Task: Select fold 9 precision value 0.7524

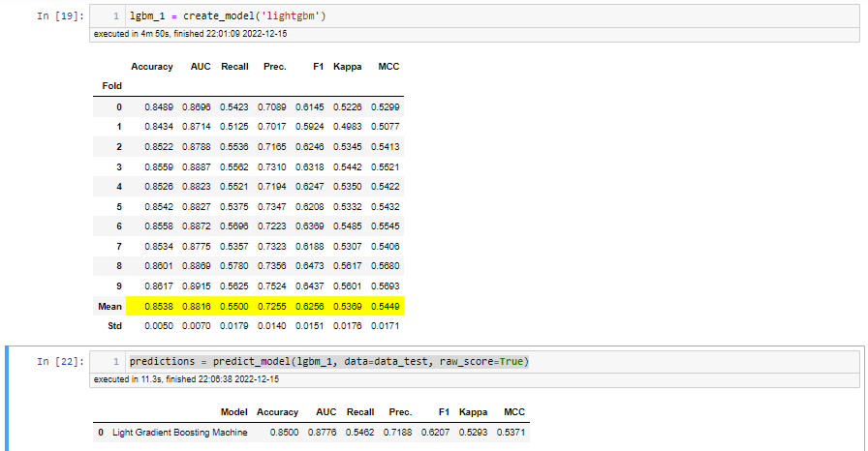Action: [272, 286]
